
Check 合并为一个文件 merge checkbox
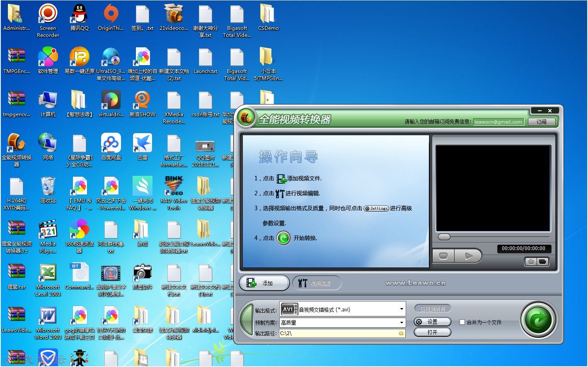(462, 322)
